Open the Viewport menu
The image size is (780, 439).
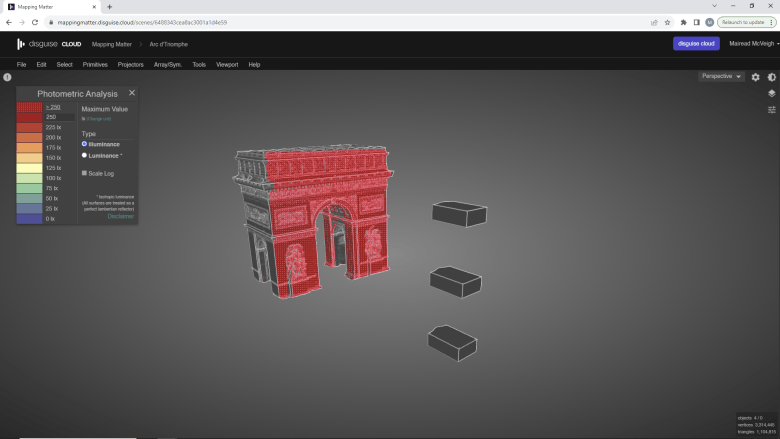[x=227, y=65]
